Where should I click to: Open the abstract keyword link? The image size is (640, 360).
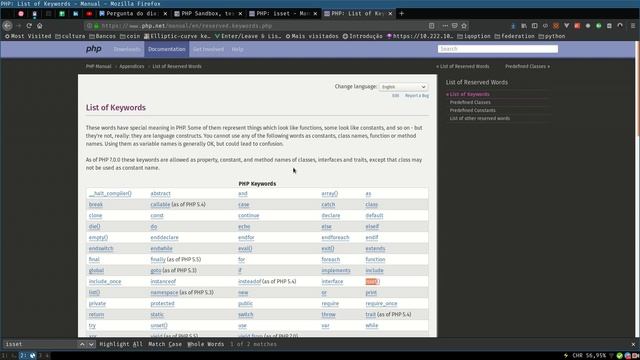coord(160,193)
